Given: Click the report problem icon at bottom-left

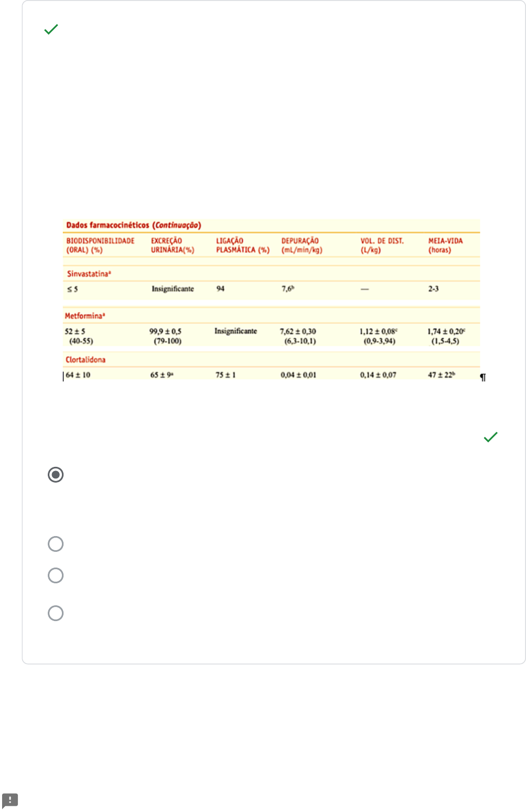Looking at the screenshot, I should point(10,800).
